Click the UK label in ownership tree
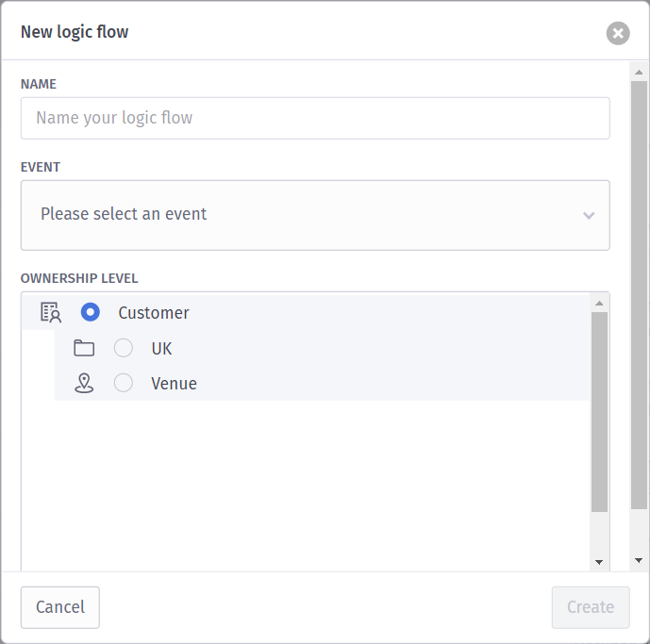 (x=161, y=348)
